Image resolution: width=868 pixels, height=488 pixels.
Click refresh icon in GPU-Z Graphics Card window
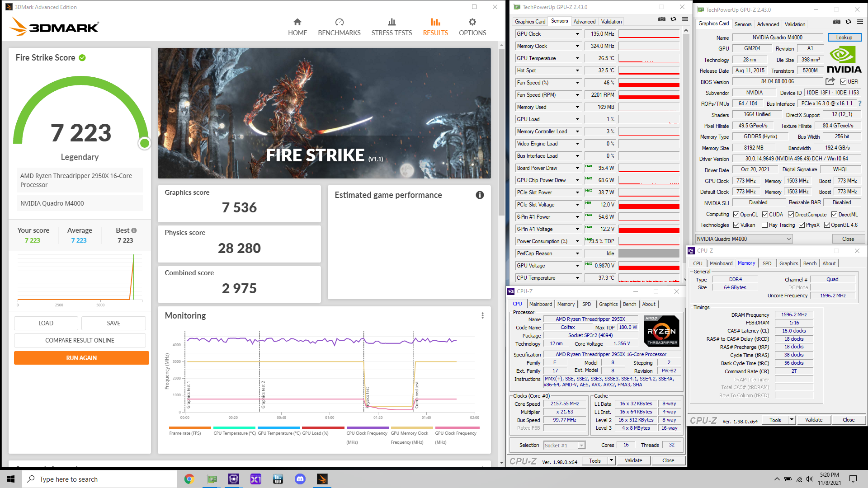tap(848, 22)
